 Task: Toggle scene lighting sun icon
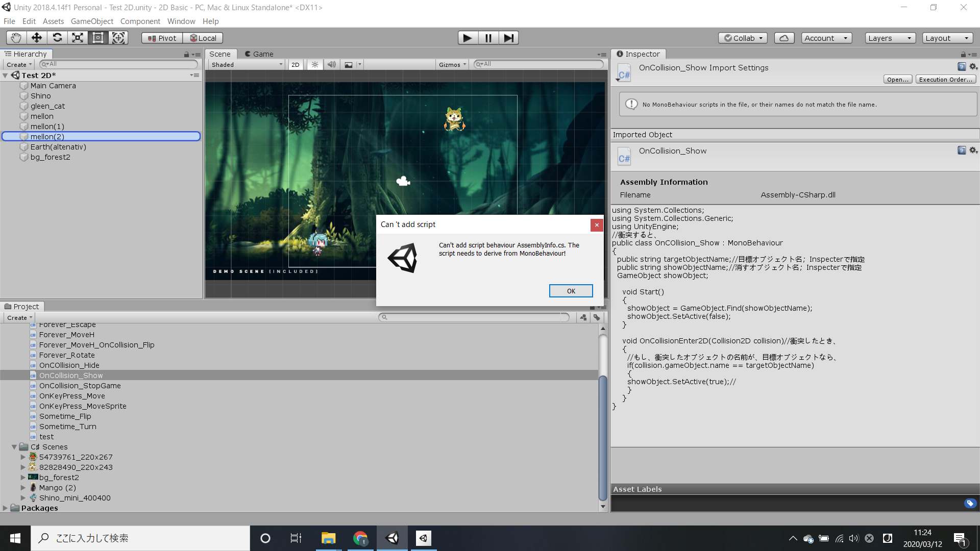click(x=315, y=65)
